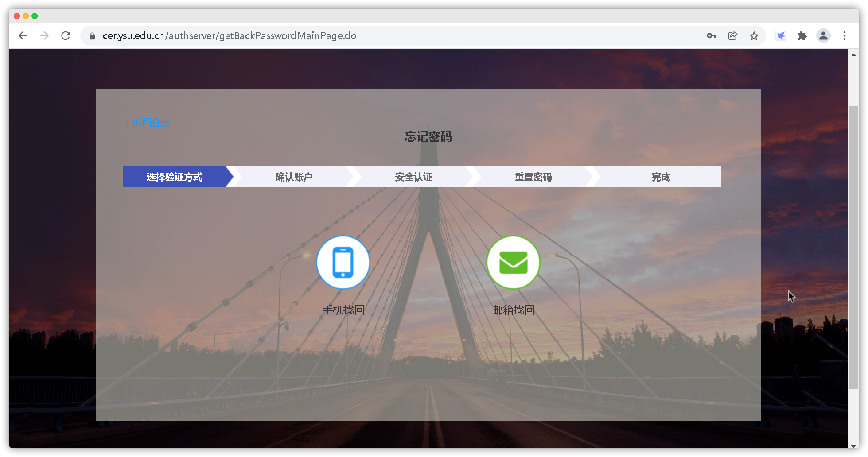The height and width of the screenshot is (457, 868).
Task: Select the 重置密码 step
Action: 533,177
